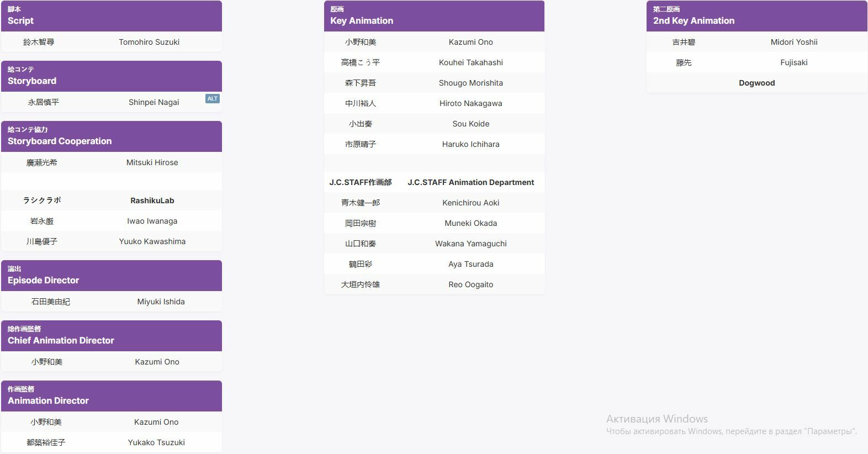Select Kazumi Ono under Chief Animation Director
The image size is (868, 454).
point(157,362)
